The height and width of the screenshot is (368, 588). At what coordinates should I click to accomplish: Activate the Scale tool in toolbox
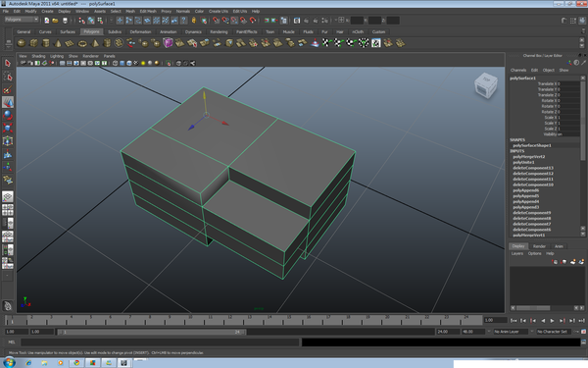click(x=8, y=128)
